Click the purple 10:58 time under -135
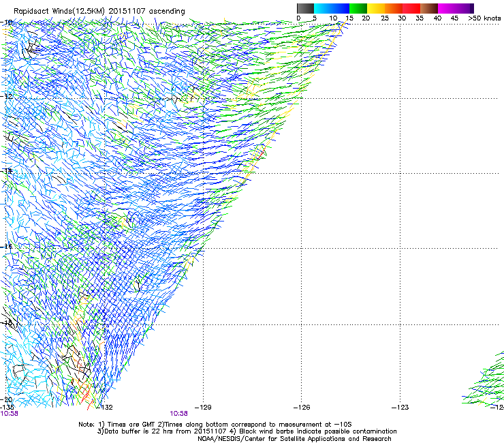504x443 pixels. pyautogui.click(x=10, y=414)
